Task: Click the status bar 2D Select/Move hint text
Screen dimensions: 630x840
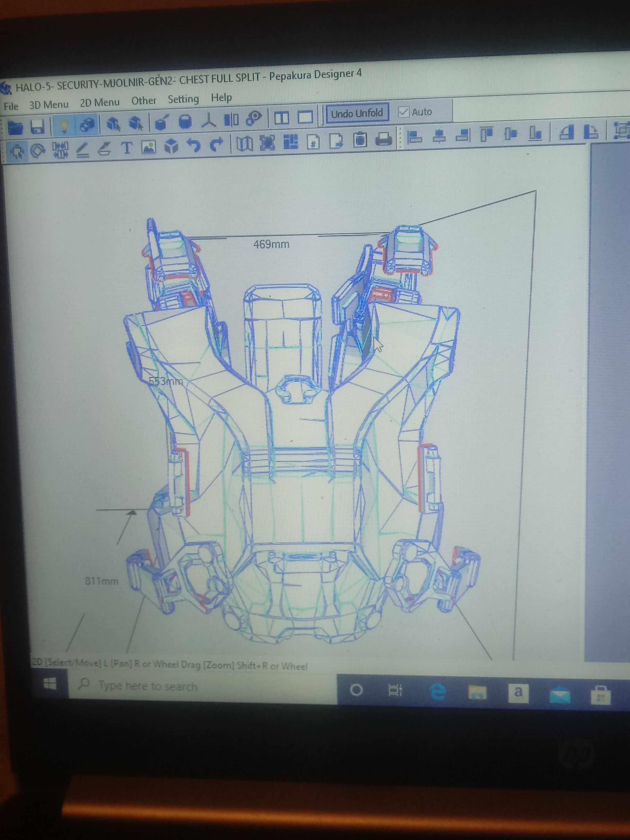Action: point(169,665)
